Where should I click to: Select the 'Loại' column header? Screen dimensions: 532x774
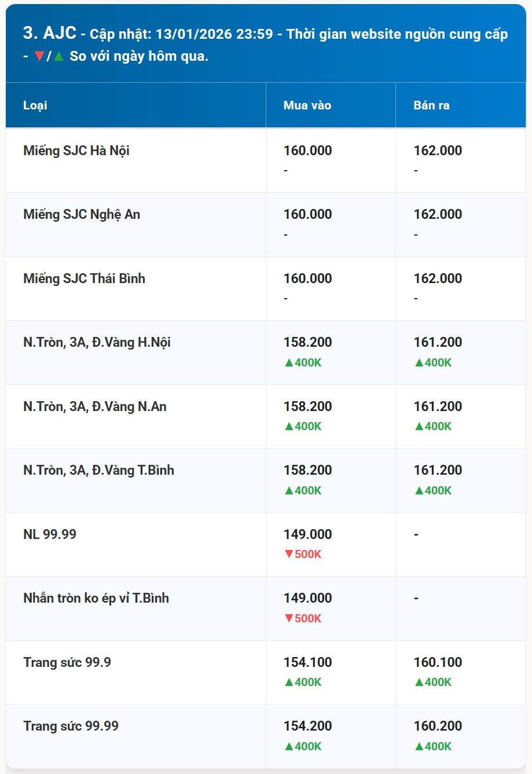35,105
